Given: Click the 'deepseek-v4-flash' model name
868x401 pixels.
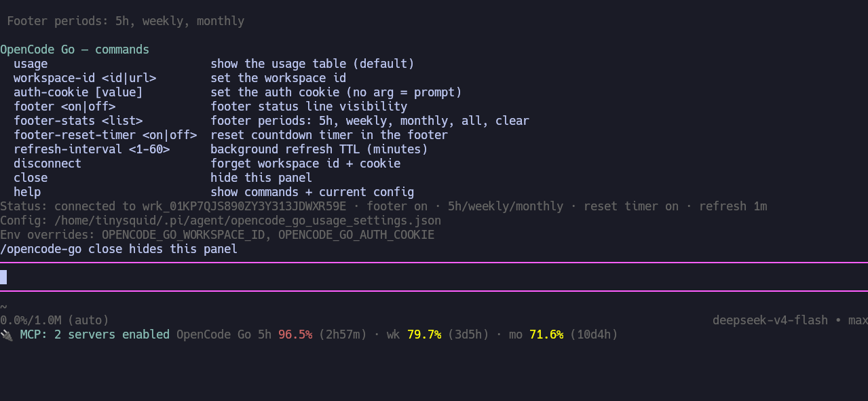Looking at the screenshot, I should click(770, 320).
